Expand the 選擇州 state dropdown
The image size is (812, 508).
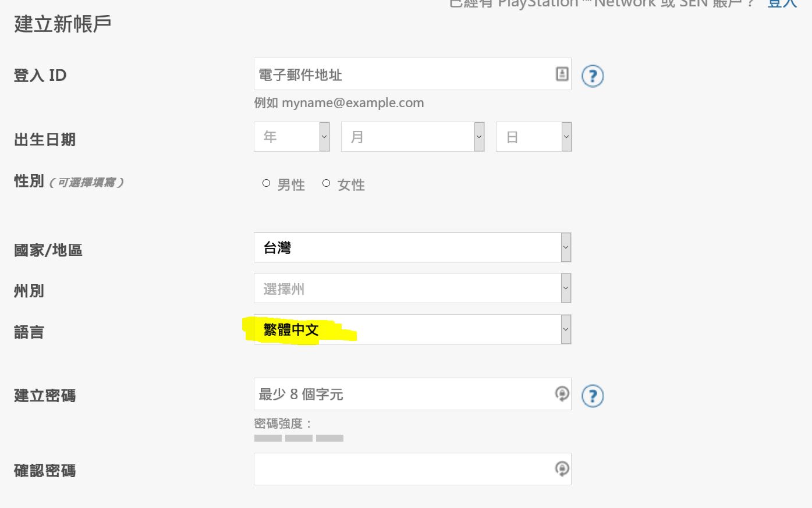tap(412, 288)
